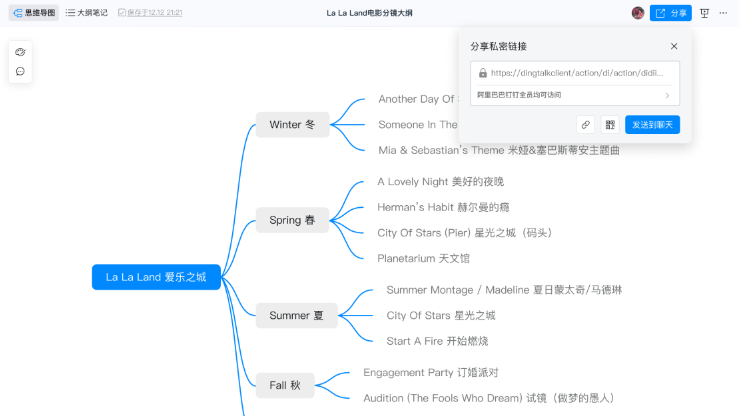Expand the 阿里巴巴钉钉全员均可访问 permission row
This screenshot has width=739, height=416.
pos(575,95)
